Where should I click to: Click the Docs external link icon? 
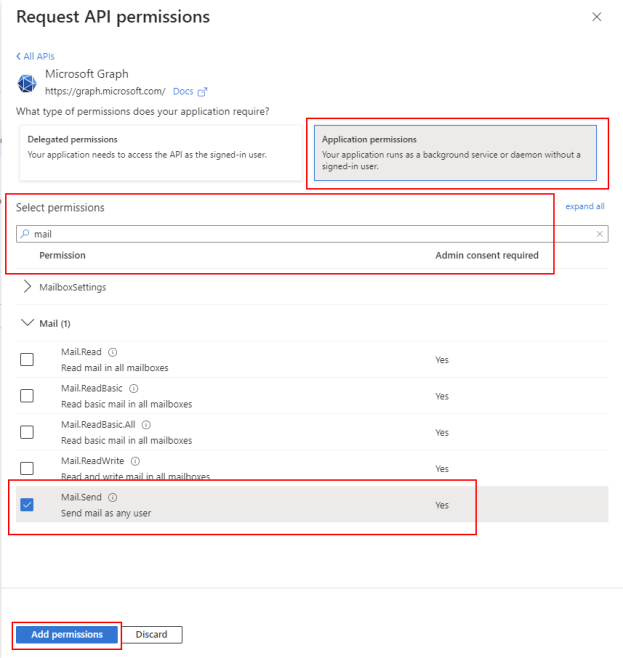(x=202, y=91)
